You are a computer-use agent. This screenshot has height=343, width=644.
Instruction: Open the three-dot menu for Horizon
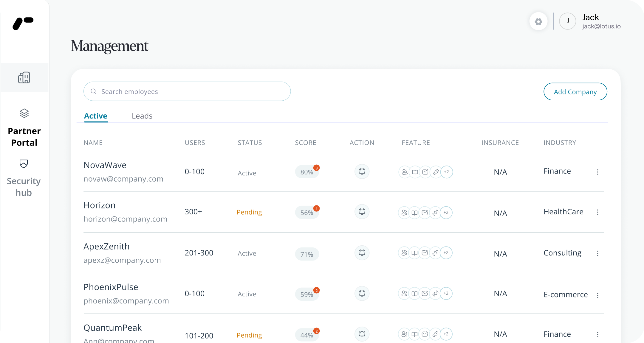[x=597, y=212]
